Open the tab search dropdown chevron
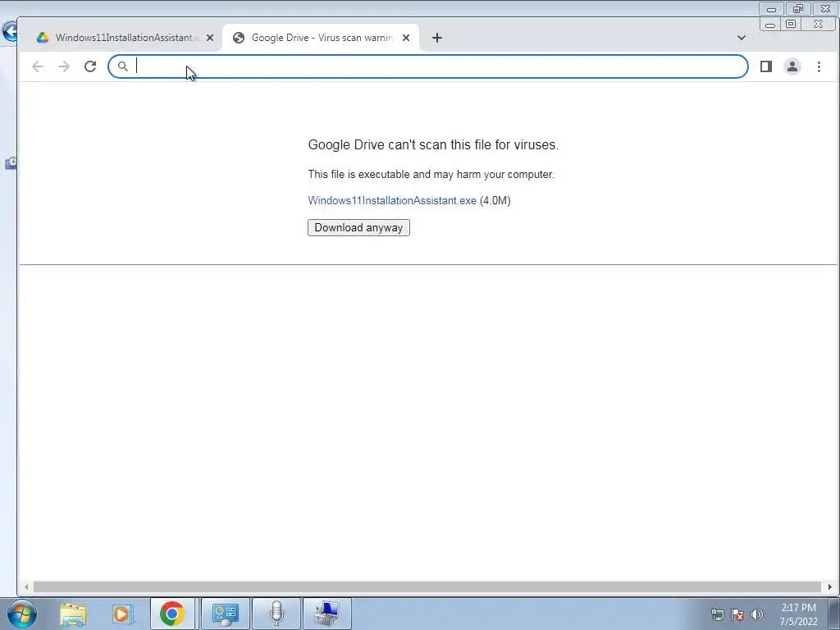Viewport: 840px width, 630px height. pyautogui.click(x=742, y=38)
